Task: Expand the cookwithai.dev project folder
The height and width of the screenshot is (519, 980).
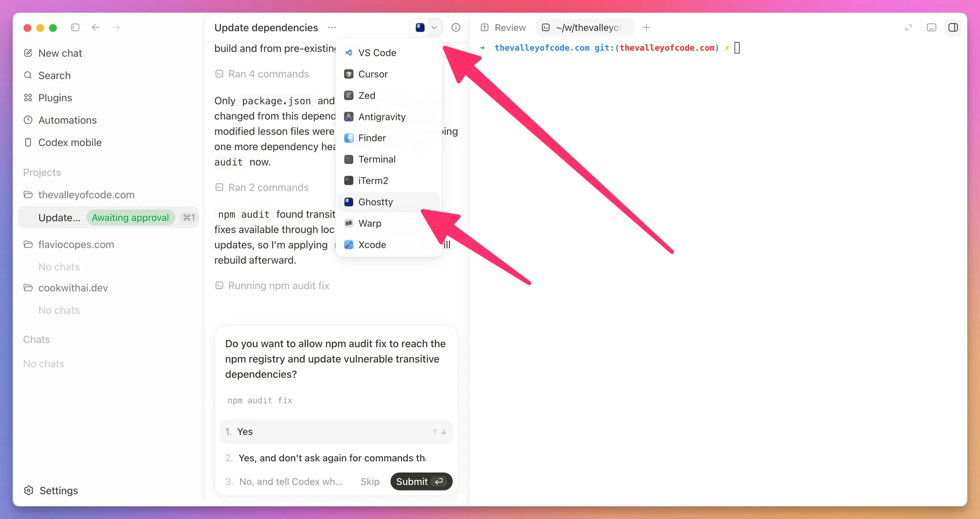Action: (x=66, y=288)
